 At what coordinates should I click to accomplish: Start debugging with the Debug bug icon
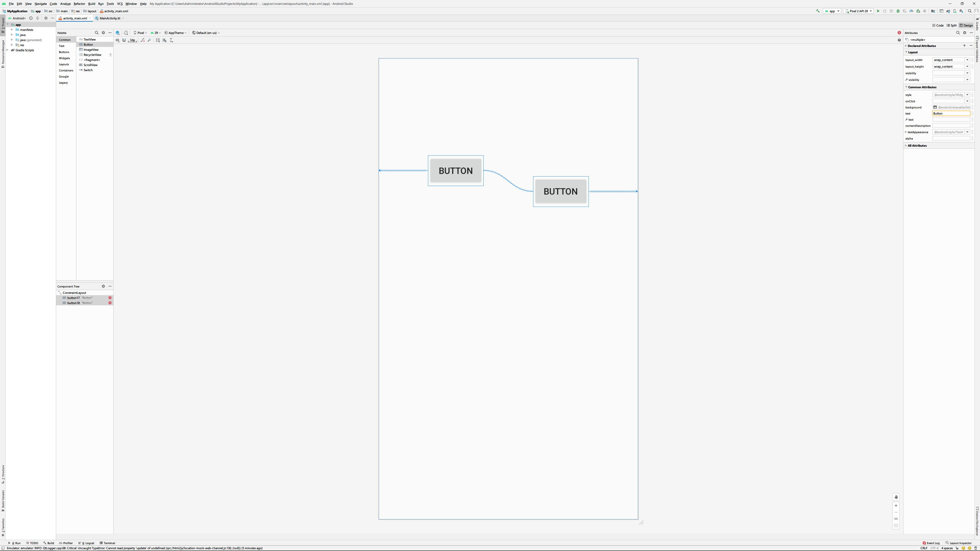pos(898,11)
